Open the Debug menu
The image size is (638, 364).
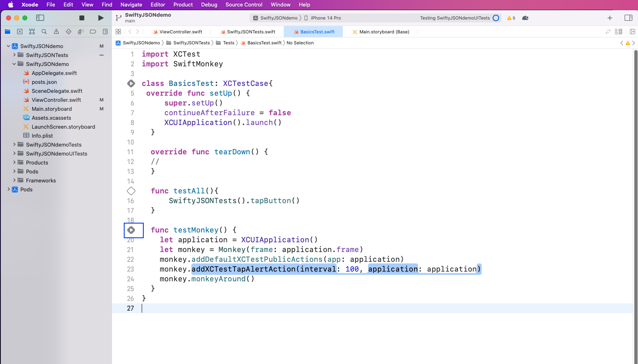tap(209, 4)
